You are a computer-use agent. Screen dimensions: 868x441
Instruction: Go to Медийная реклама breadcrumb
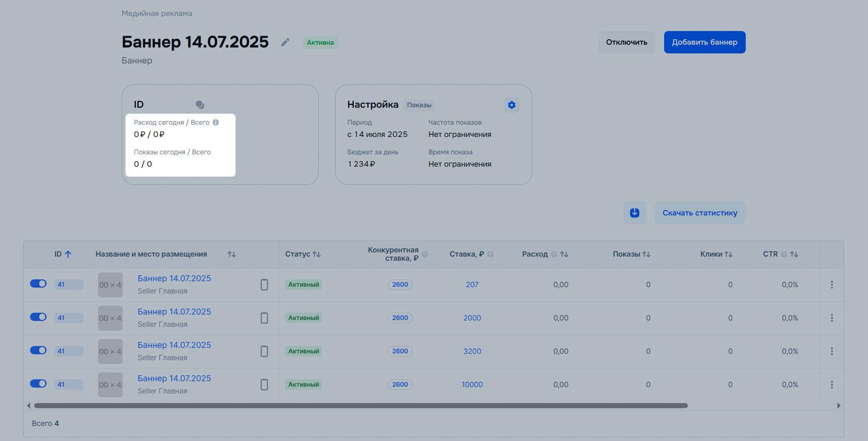coord(156,14)
